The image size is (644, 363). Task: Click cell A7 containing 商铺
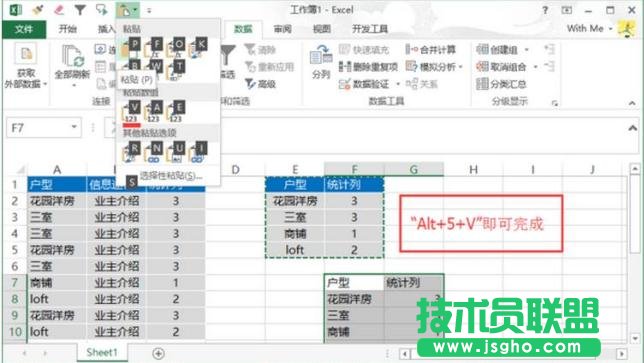tap(57, 283)
